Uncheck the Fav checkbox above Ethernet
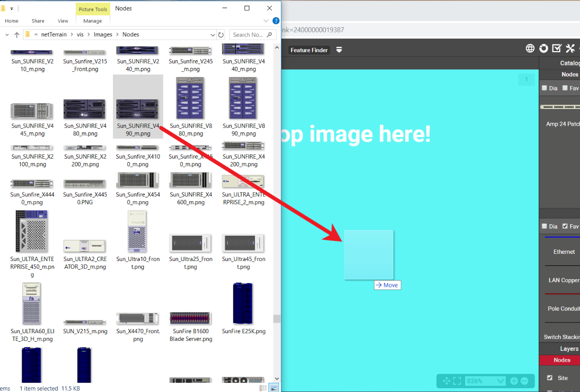The height and width of the screenshot is (392, 580). 565,226
